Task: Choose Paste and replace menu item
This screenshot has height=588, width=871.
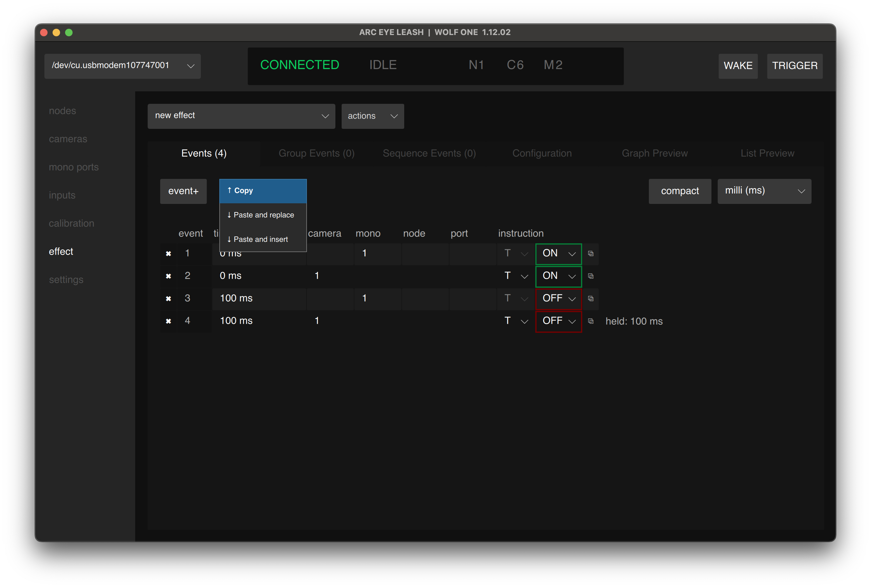Action: (263, 215)
